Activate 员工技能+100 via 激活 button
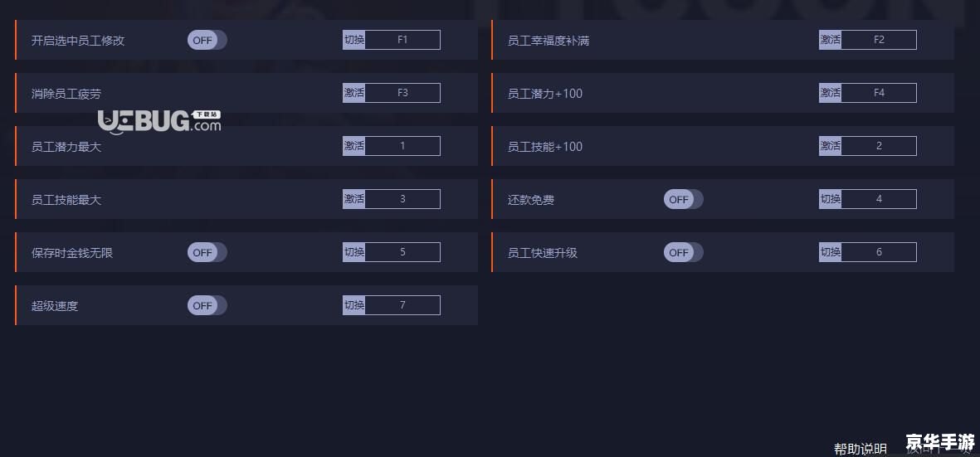Image resolution: width=980 pixels, height=457 pixels. click(x=830, y=146)
